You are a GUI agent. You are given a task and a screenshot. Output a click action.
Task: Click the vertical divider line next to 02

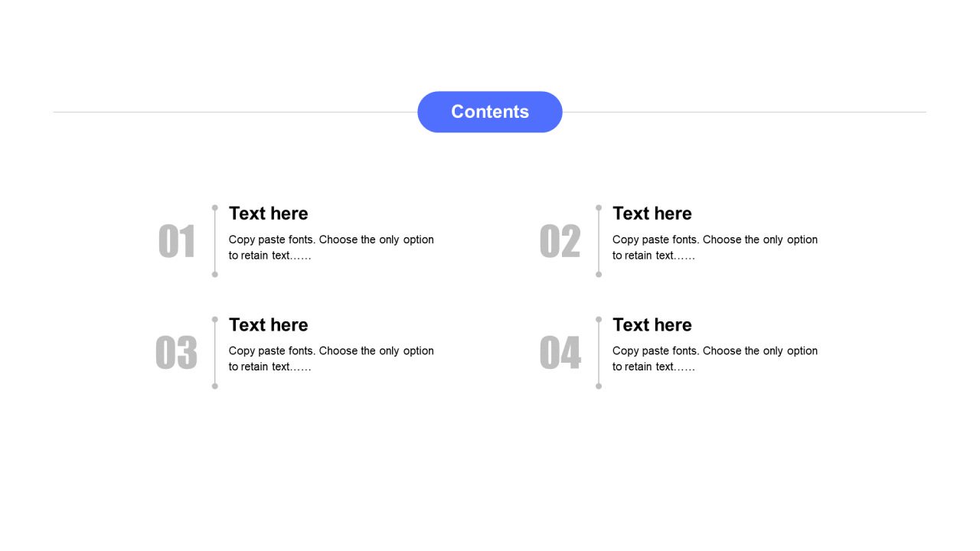(x=599, y=241)
